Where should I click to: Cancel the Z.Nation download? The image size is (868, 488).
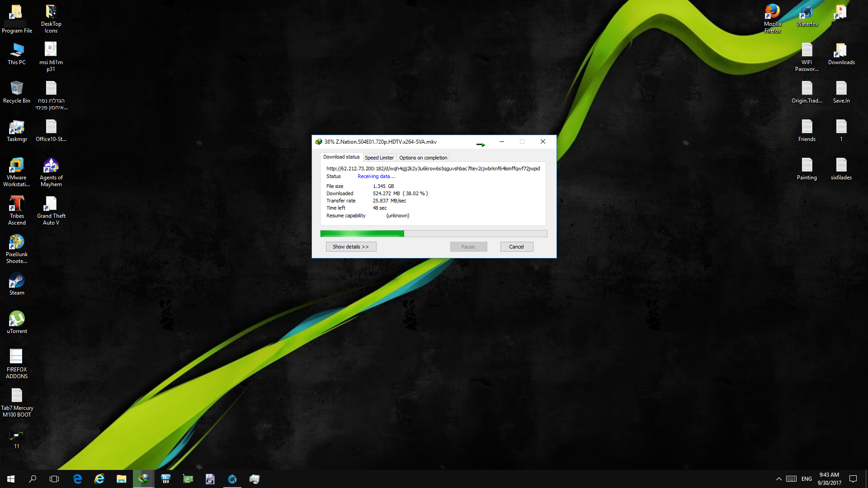[516, 247]
